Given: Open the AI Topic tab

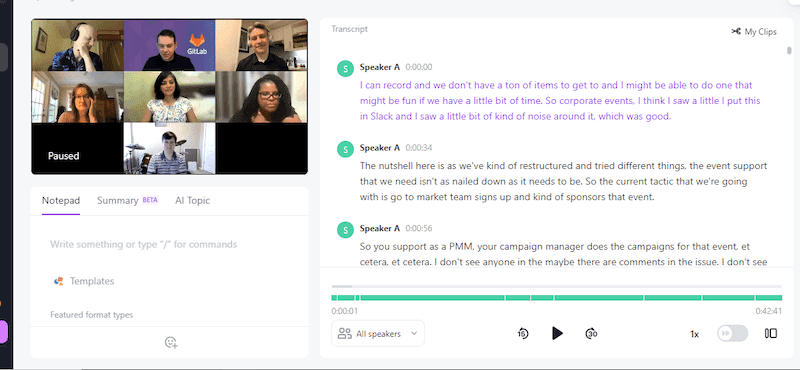Looking at the screenshot, I should pos(192,201).
